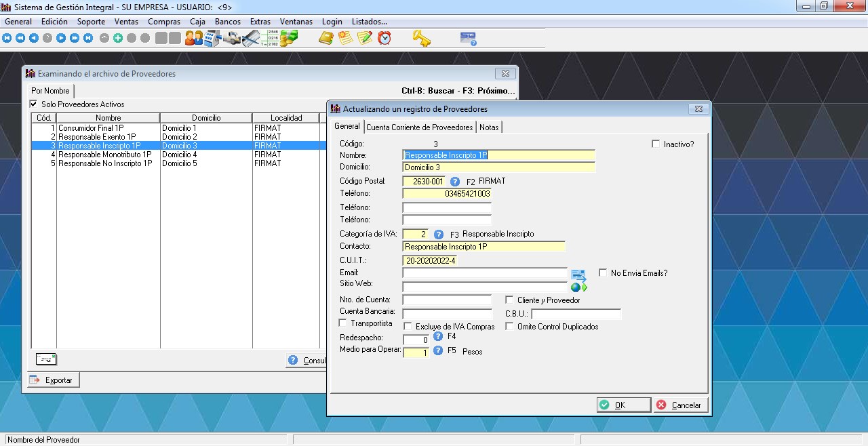Viewport: 868px width, 446px height.
Task: Switch to Cuenta Corriente de Proveedores tab
Action: (419, 127)
